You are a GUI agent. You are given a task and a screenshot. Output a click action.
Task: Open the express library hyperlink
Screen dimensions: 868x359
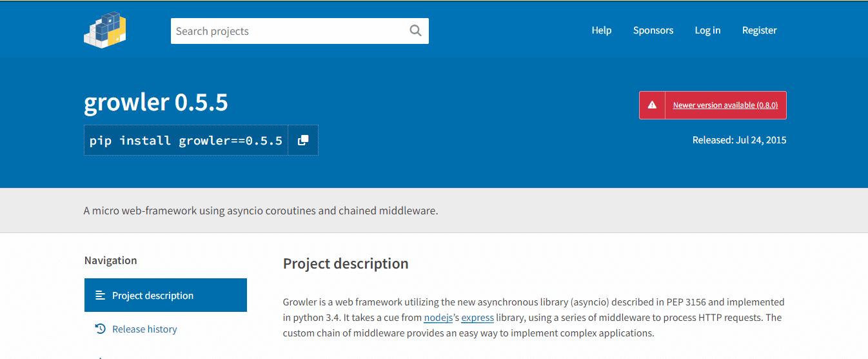478,318
